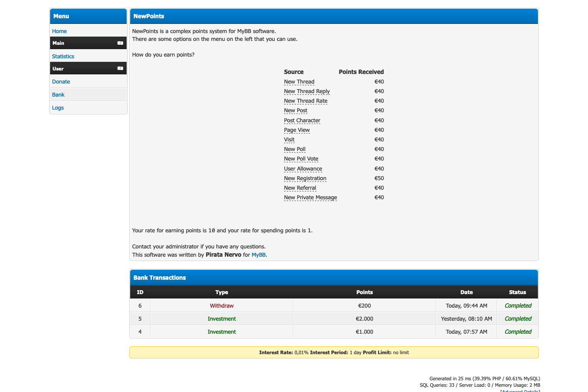588x392 pixels.
Task: Open the Home menu link
Action: click(x=59, y=31)
